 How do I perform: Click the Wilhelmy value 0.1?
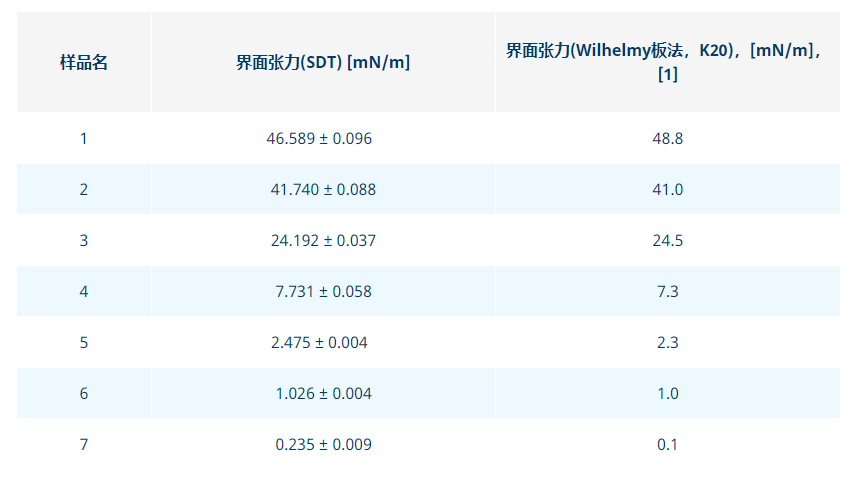coord(667,444)
